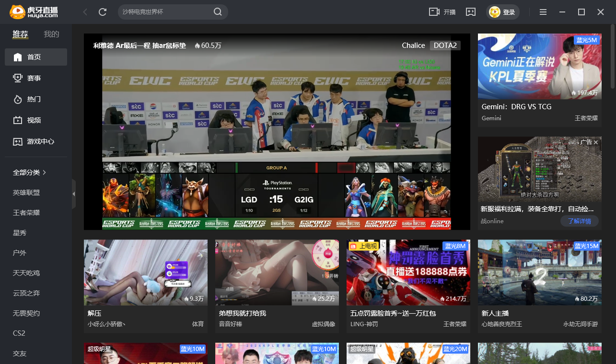Screen dimensions: 616x364
Task: Switch to the 我的 tab
Action: click(x=51, y=34)
